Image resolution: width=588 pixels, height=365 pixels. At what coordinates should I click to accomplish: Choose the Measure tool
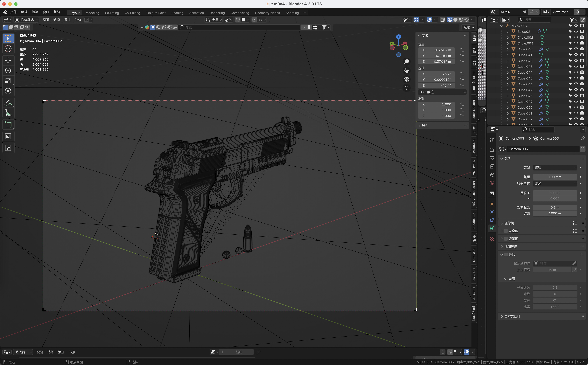click(8, 113)
